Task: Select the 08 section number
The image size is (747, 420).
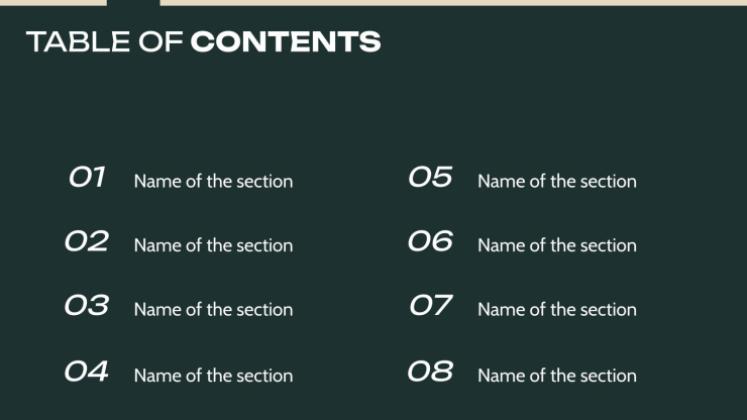Action: pyautogui.click(x=431, y=372)
